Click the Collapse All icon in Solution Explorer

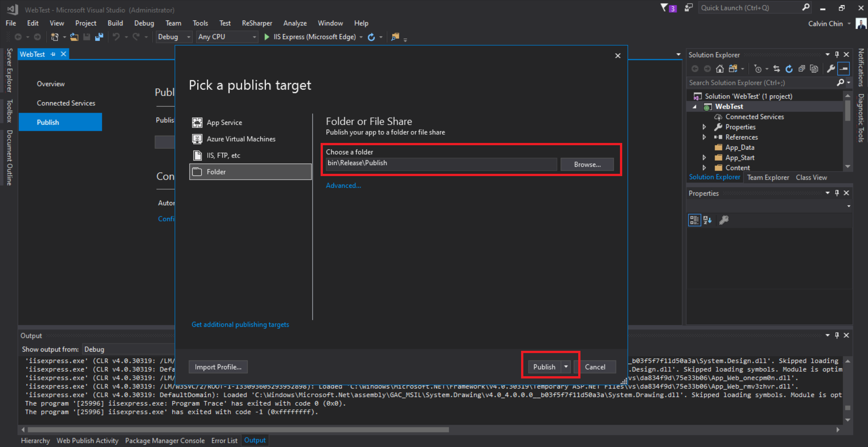(802, 69)
